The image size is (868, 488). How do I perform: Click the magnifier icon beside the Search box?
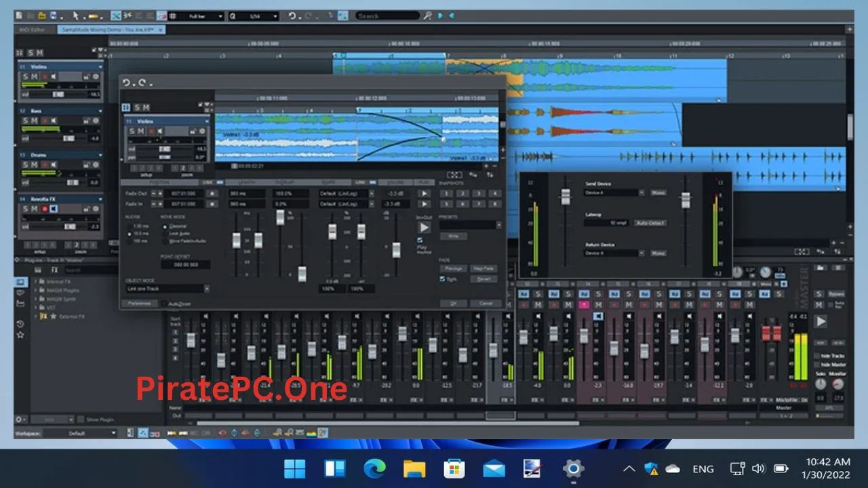click(428, 16)
